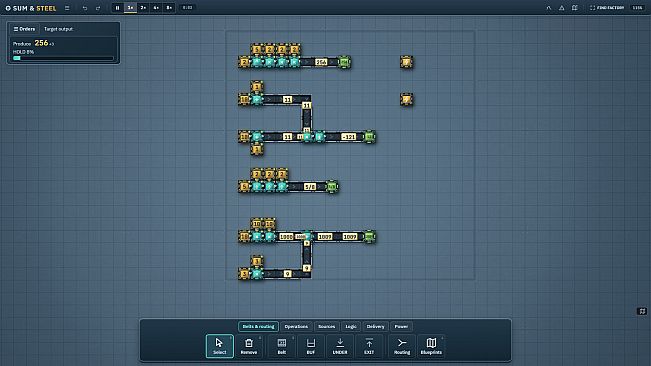Open the Routing tool

coord(402,346)
